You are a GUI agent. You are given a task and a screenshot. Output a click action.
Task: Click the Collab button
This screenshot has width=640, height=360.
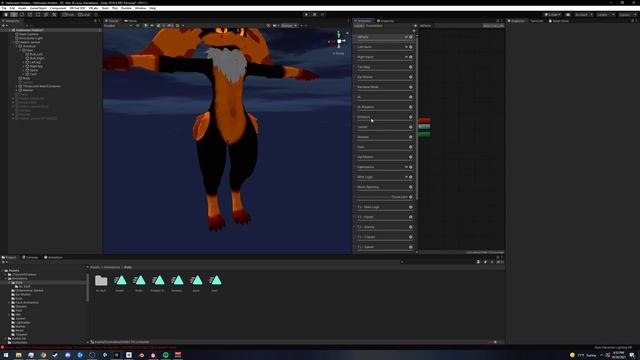pyautogui.click(x=553, y=15)
